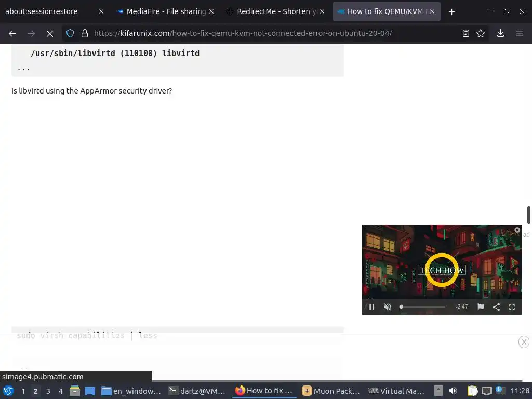This screenshot has width=532, height=399.
Task: Switch to workspace 3
Action: point(48,391)
